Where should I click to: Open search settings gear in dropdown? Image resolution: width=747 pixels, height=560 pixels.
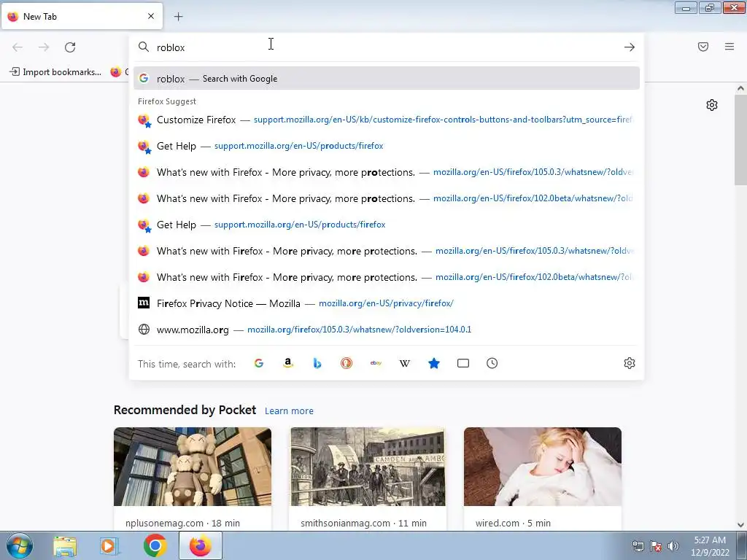[630, 363]
